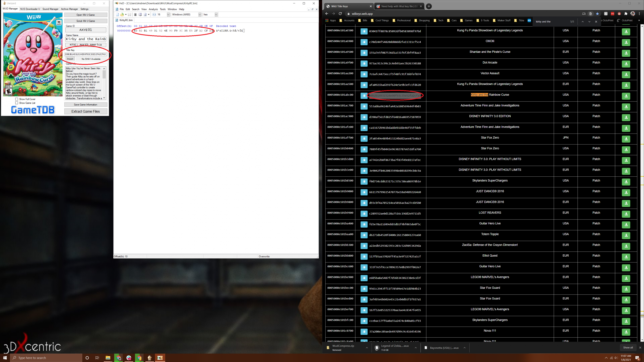Open the Chrome profile avatar
Viewport: 644px width, 362px height.
coord(633,14)
